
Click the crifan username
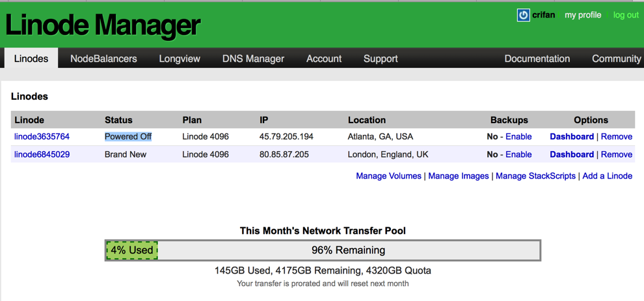543,15
